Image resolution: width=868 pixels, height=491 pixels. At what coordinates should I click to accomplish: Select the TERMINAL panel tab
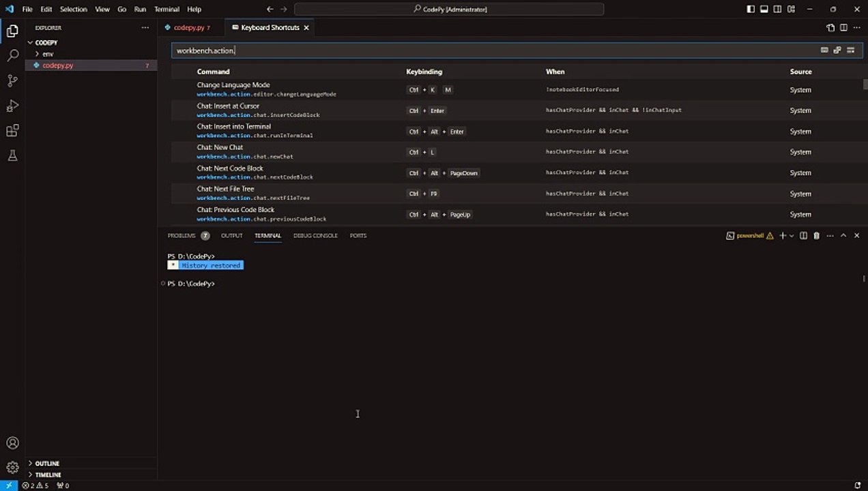(267, 235)
